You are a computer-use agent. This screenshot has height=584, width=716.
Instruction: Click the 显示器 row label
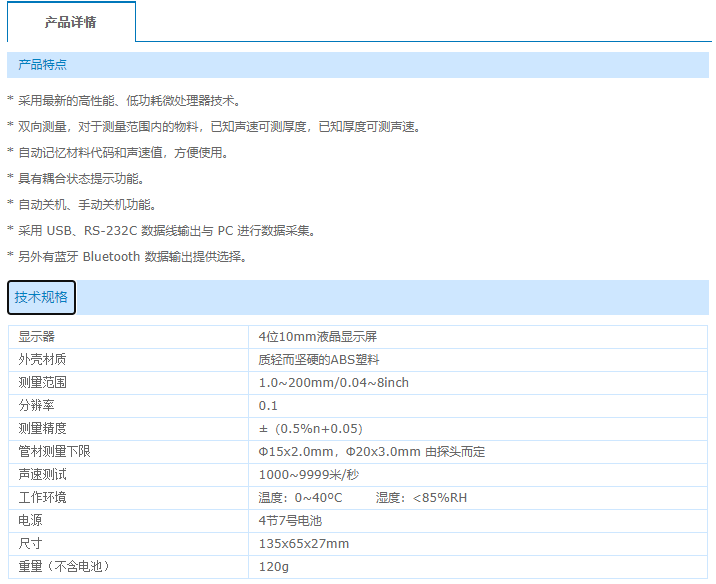[37, 337]
